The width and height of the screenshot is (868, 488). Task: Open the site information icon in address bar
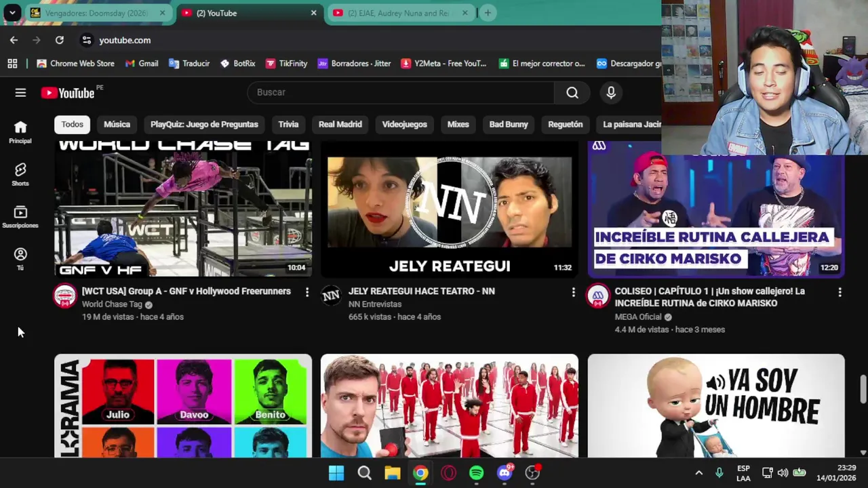pos(86,40)
